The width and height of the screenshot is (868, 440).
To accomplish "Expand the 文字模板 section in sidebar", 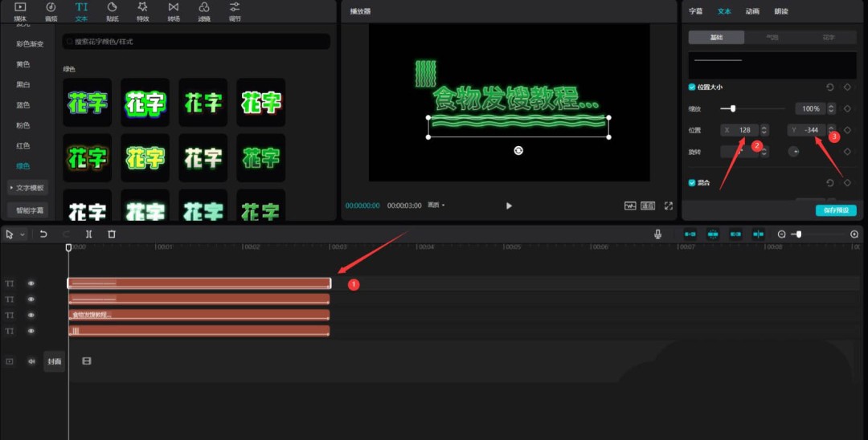I will click(x=27, y=188).
